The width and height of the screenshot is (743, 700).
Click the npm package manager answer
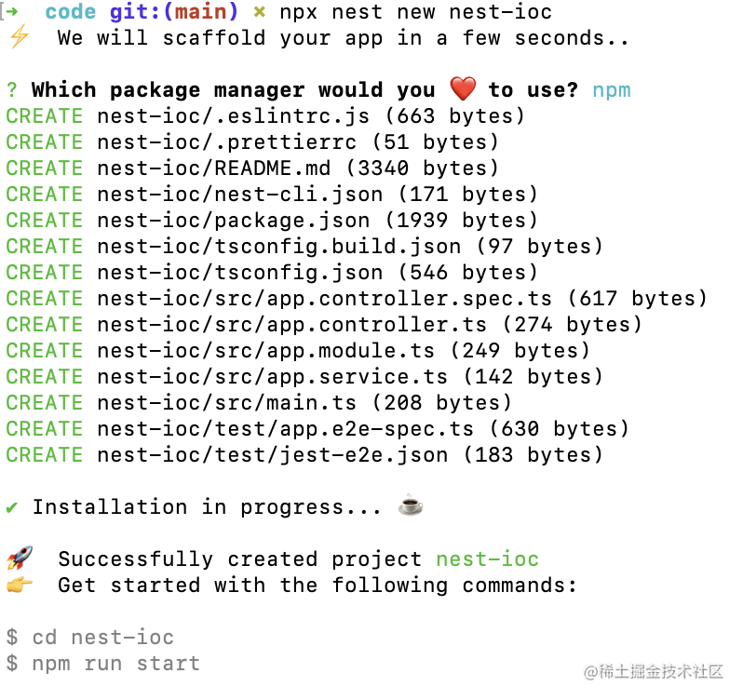pos(612,90)
